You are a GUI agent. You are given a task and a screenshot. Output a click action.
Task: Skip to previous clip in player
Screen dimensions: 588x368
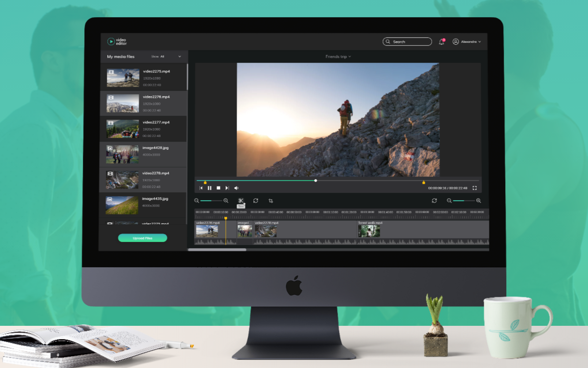coord(201,188)
